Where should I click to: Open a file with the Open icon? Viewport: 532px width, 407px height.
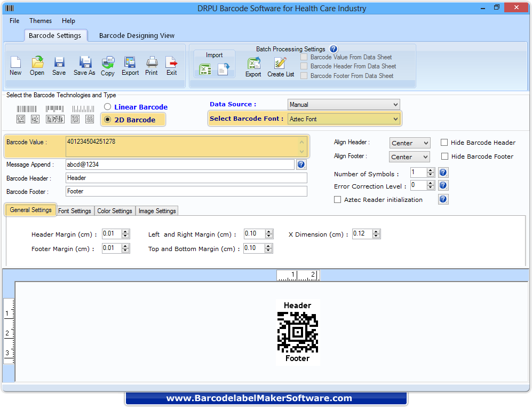(37, 62)
